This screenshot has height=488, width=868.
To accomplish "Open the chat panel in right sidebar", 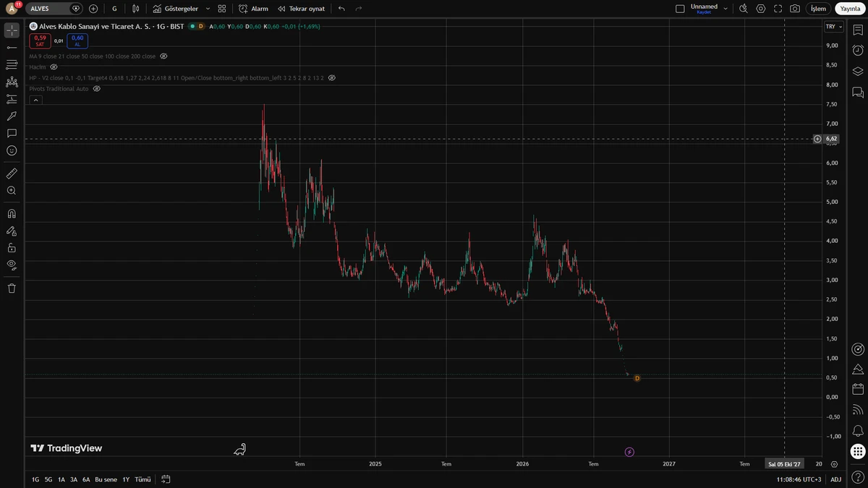I will pyautogui.click(x=858, y=92).
